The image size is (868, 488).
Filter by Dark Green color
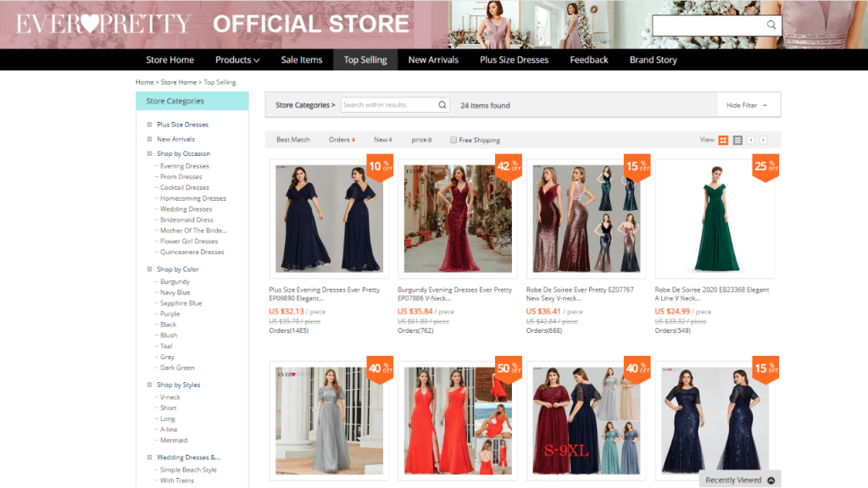(177, 368)
